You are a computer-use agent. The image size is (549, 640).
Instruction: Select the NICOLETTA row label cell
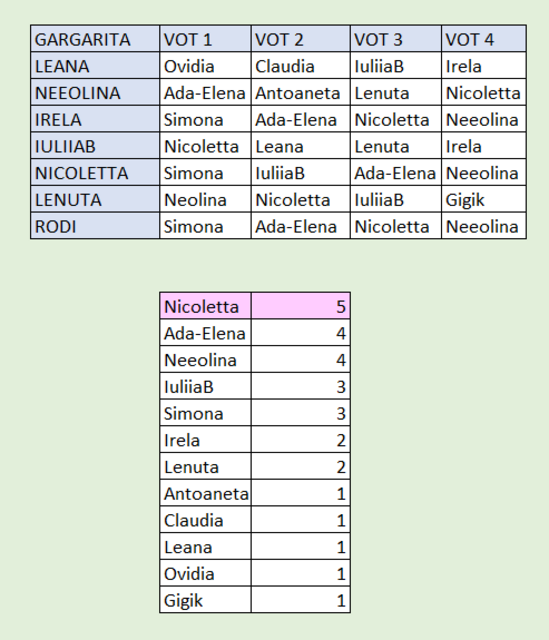pos(95,172)
